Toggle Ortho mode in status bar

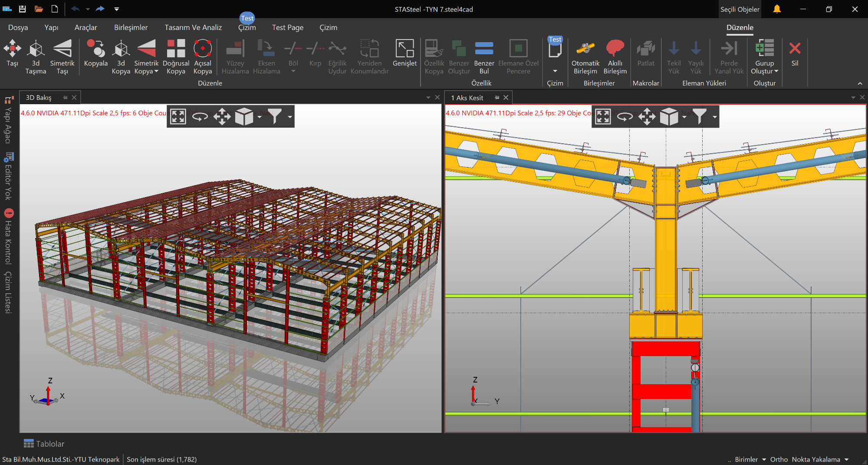coord(779,459)
